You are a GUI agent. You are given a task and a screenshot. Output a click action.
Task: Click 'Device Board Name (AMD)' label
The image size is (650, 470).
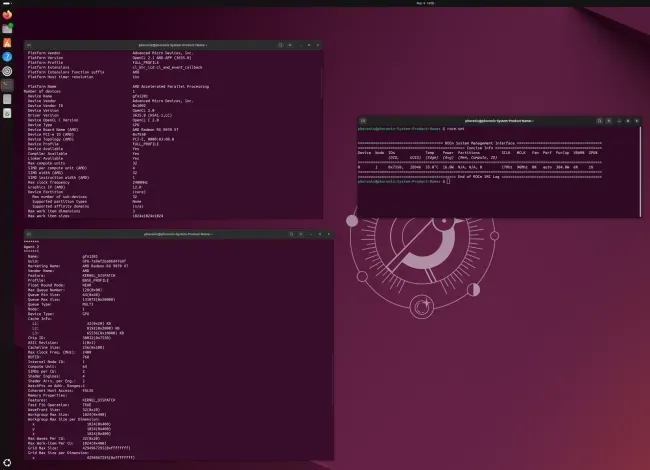(x=53, y=130)
